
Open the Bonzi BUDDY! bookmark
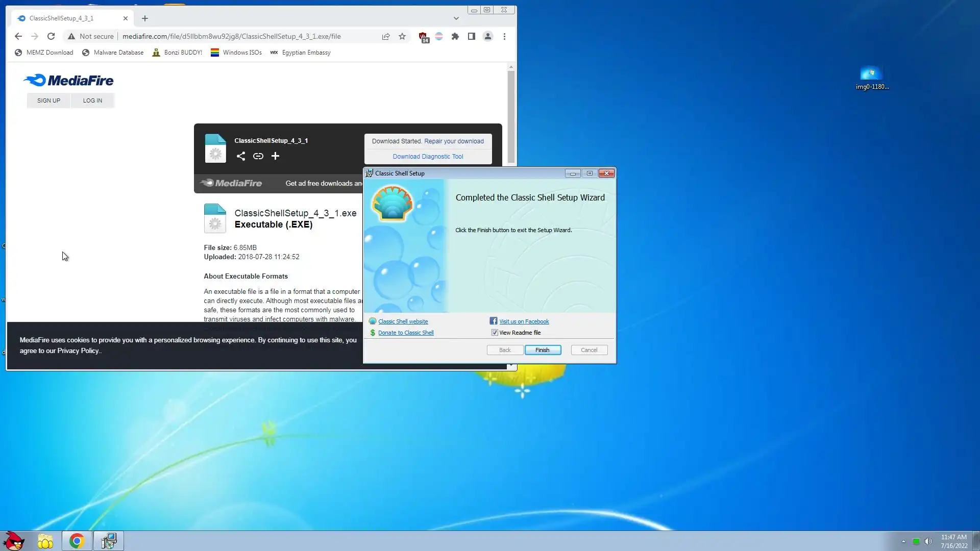(178, 53)
